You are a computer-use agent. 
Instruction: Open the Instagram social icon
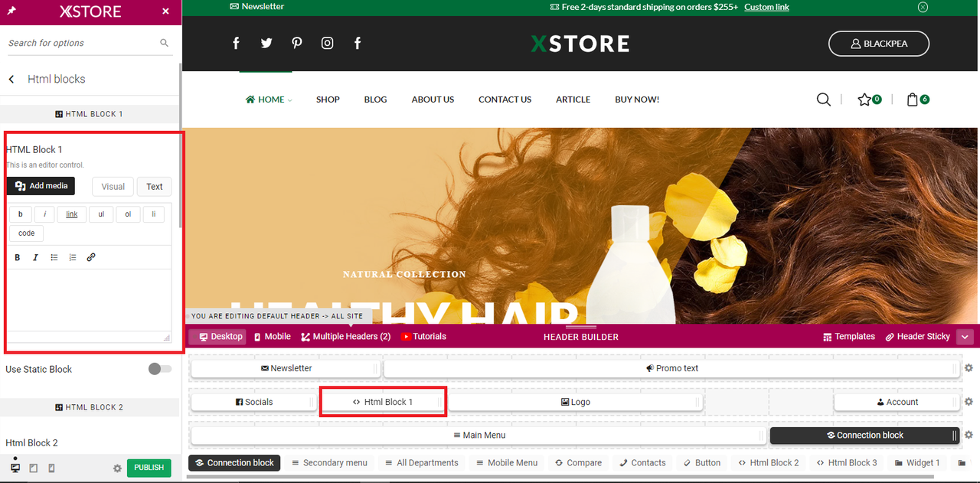[x=327, y=43]
